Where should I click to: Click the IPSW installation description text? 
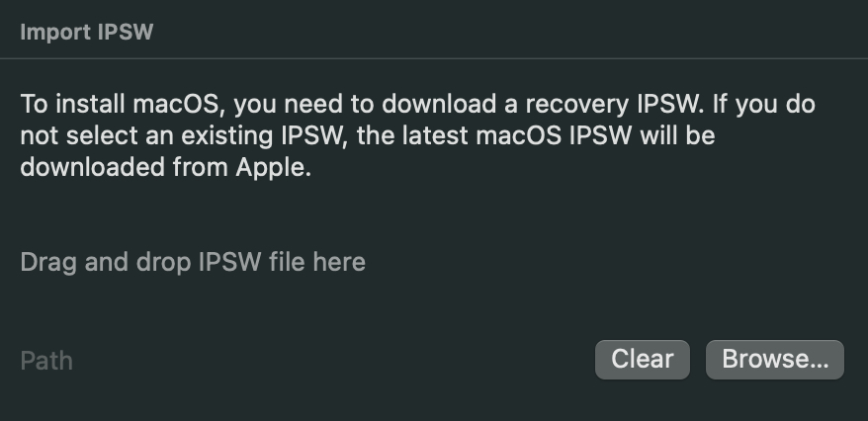click(415, 135)
